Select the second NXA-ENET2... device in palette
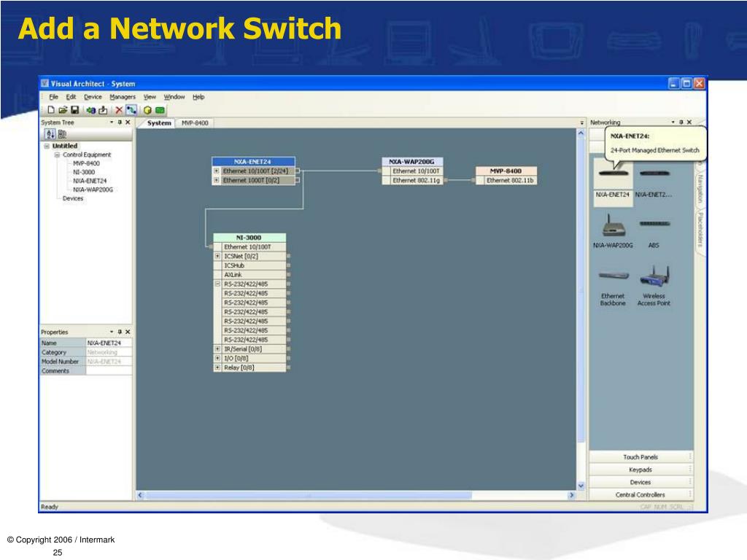Image resolution: width=747 pixels, height=560 pixels. click(654, 182)
